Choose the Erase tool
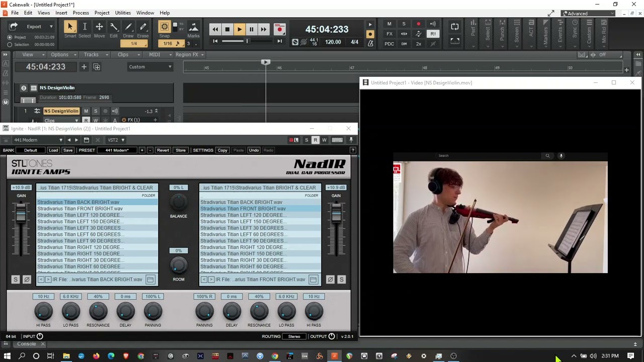Screen dimensions: 644x362 [143, 28]
